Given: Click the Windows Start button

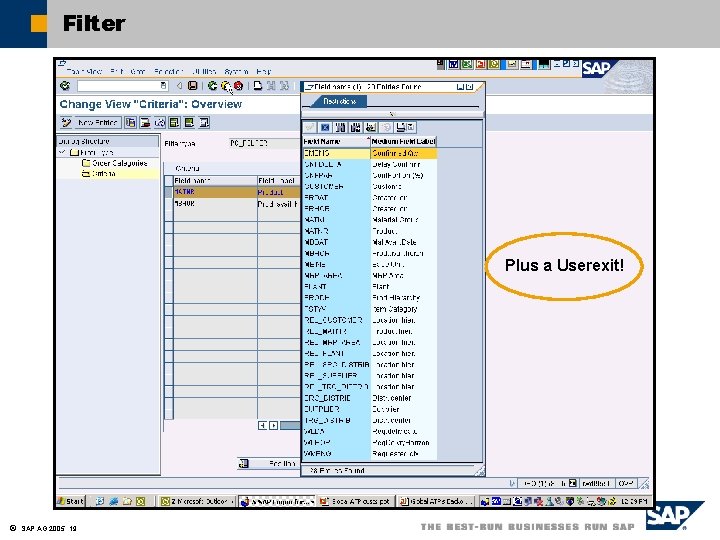Looking at the screenshot, I should (71, 501).
